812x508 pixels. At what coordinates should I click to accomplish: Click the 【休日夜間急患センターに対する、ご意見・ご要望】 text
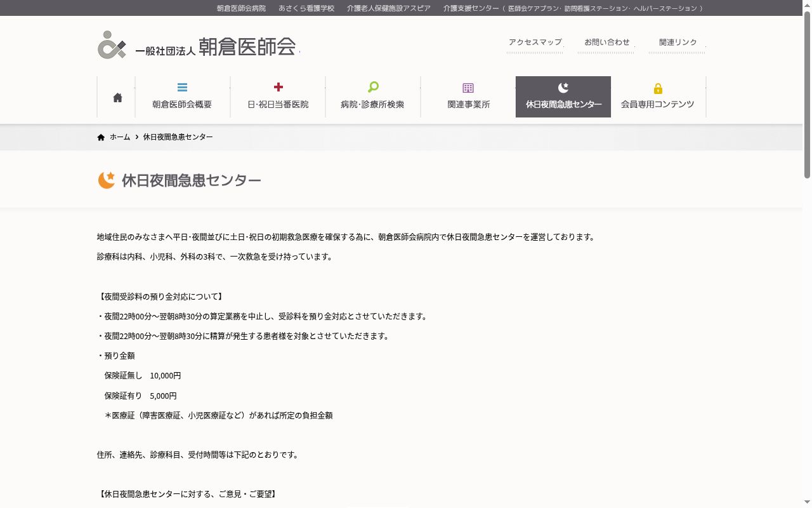(x=187, y=494)
